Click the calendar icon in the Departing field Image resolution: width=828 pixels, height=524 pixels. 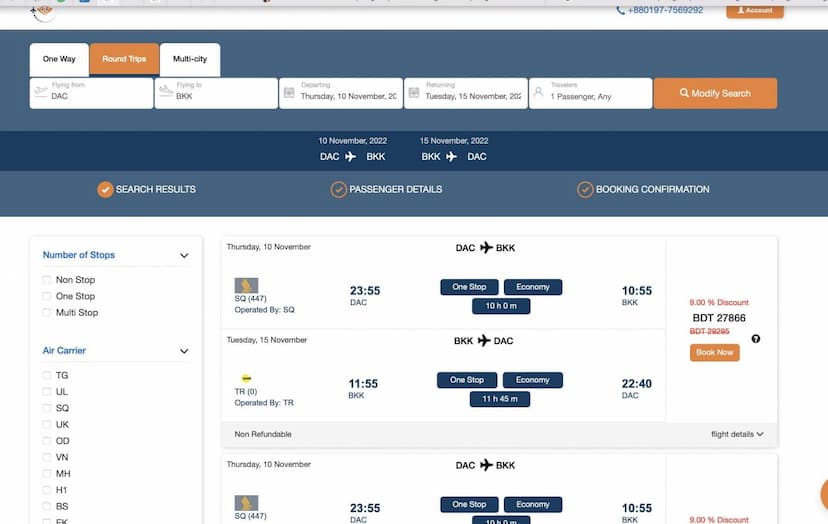coord(289,93)
